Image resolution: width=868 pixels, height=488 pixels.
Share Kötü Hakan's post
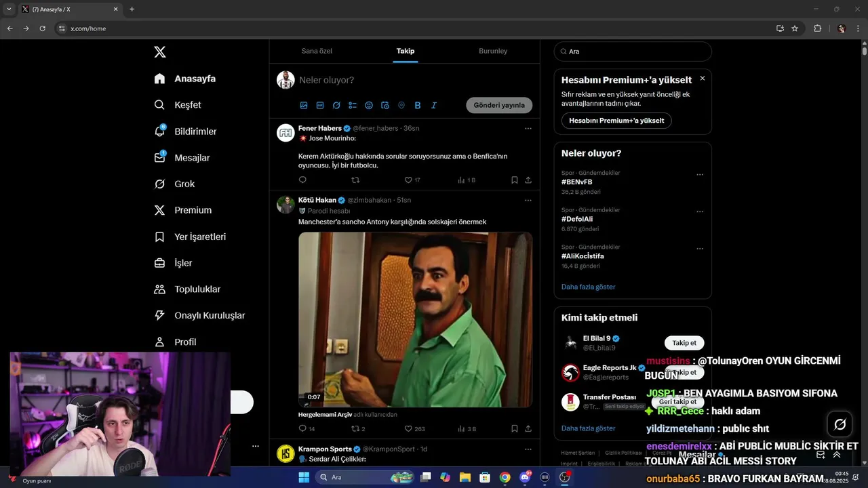tap(528, 429)
